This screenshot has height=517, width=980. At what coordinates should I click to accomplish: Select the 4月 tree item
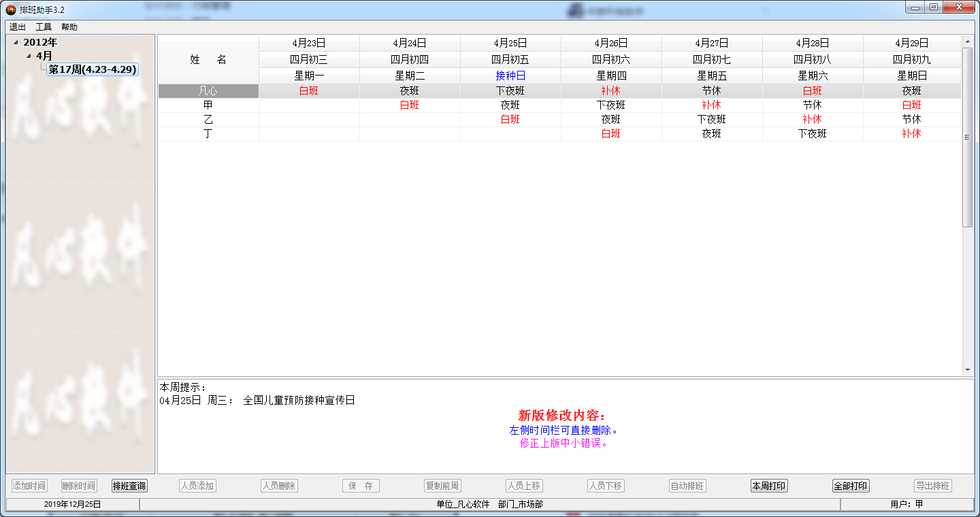(44, 56)
